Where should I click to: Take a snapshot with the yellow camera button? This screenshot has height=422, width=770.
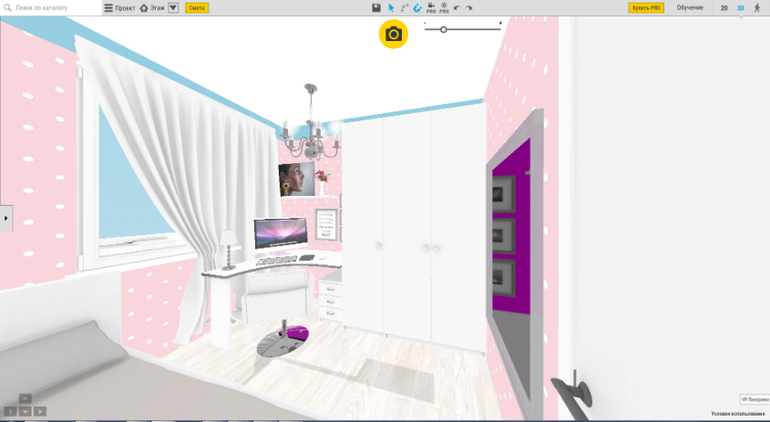tap(393, 34)
